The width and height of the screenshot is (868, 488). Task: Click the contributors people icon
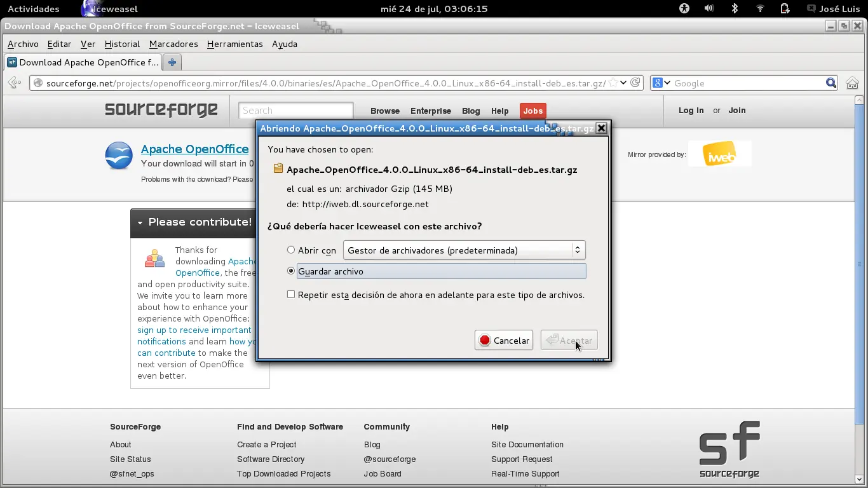point(154,257)
